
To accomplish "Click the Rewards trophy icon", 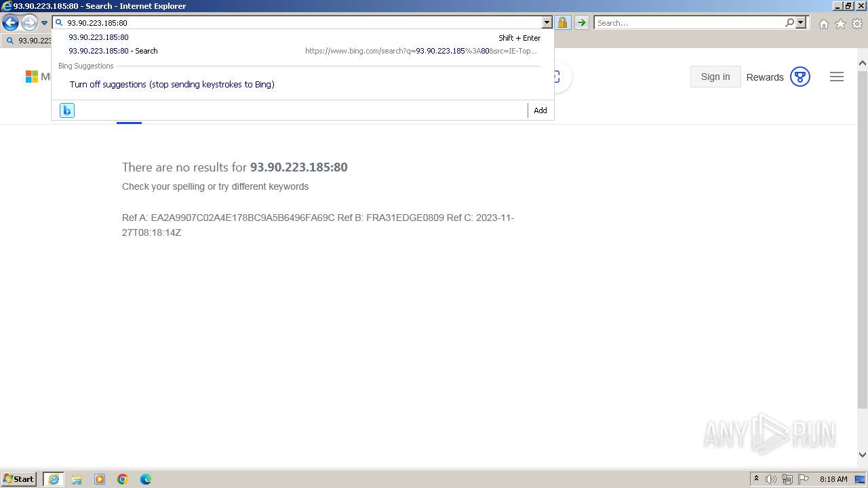I will click(800, 77).
